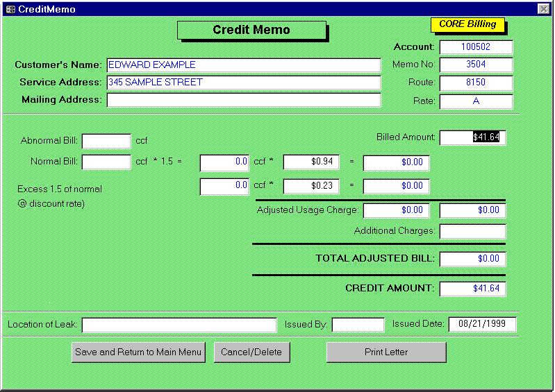The width and height of the screenshot is (555, 392).
Task: Click the 0.0 ccf field beside $0.23
Action: click(x=224, y=186)
